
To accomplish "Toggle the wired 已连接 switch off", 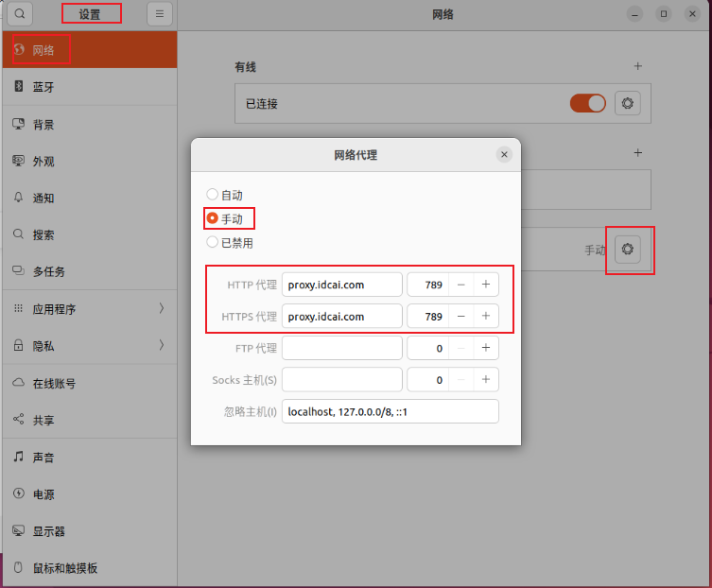I will pyautogui.click(x=587, y=103).
